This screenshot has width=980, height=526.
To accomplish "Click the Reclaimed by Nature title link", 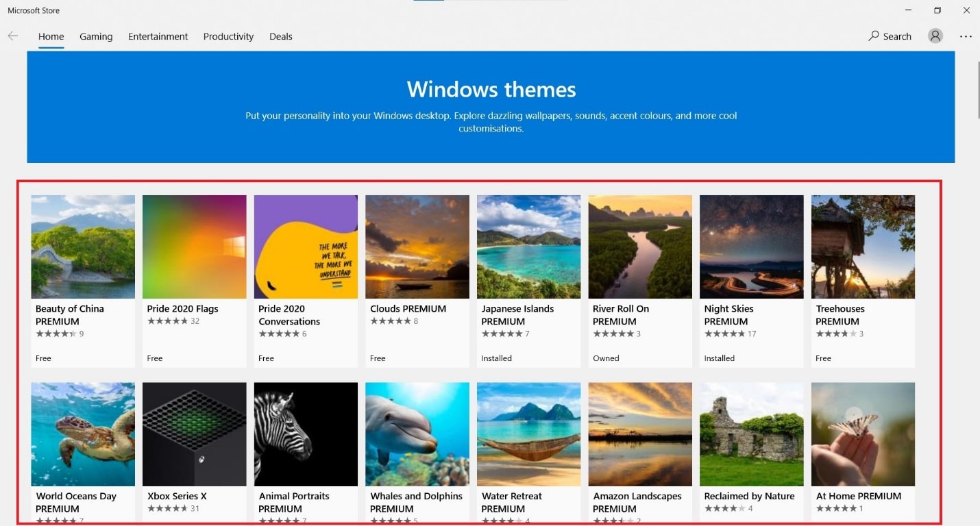I will [x=749, y=496].
